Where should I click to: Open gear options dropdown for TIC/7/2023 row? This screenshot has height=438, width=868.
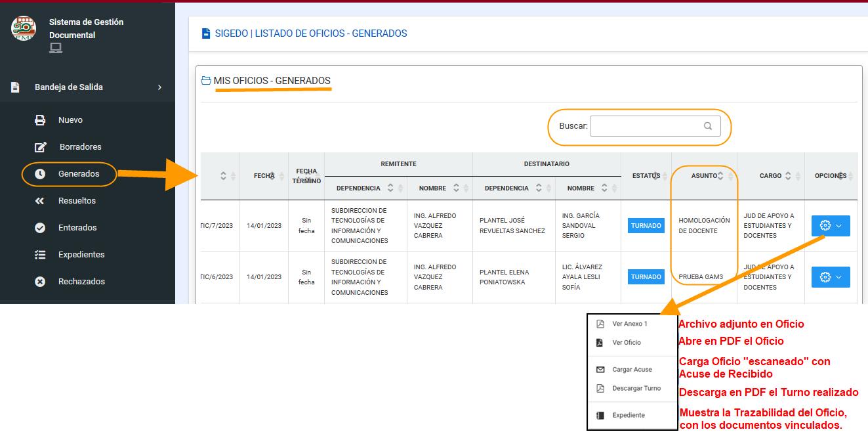coord(831,226)
